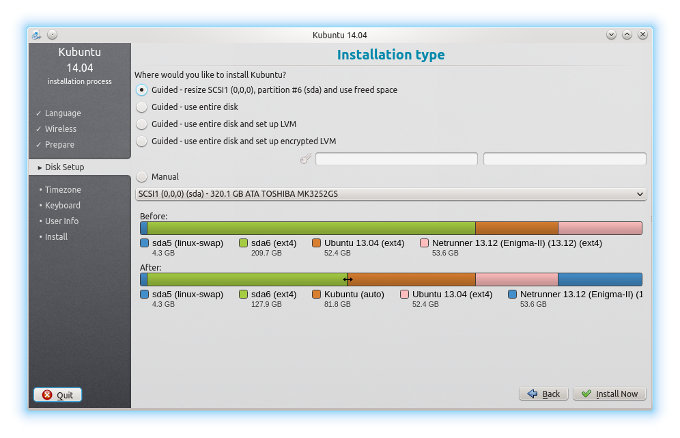Image resolution: width=680 pixels, height=438 pixels.
Task: Choose use entire disk and set up LVM
Action: point(216,124)
